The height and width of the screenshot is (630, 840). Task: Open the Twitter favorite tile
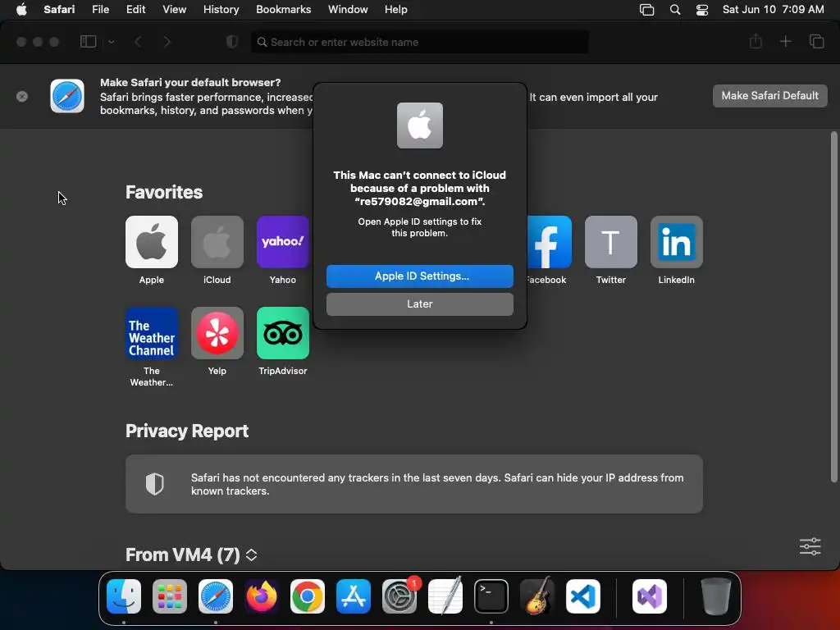(x=610, y=242)
